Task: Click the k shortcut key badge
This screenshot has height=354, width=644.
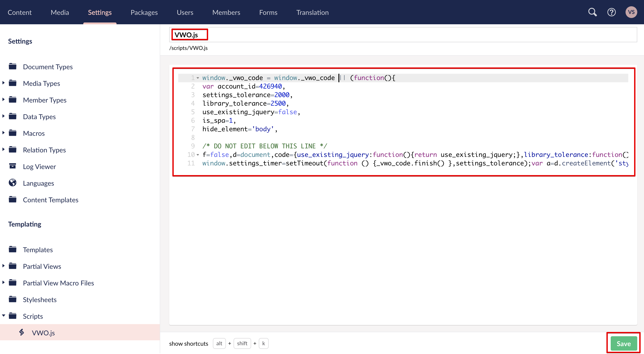Action: (263, 343)
